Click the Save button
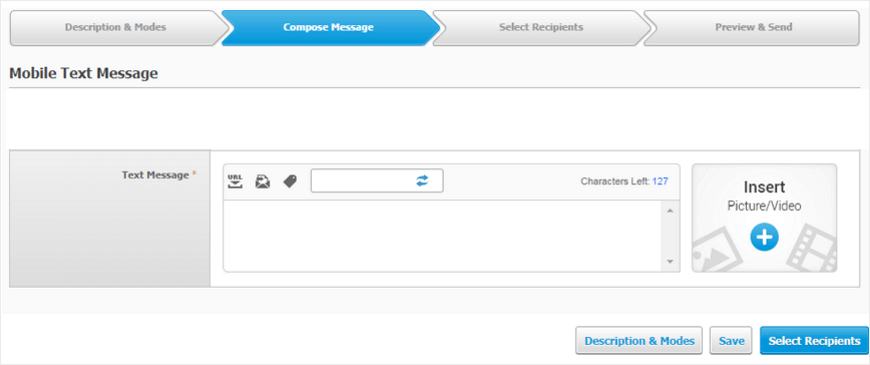This screenshot has height=365, width=870. coord(731,341)
